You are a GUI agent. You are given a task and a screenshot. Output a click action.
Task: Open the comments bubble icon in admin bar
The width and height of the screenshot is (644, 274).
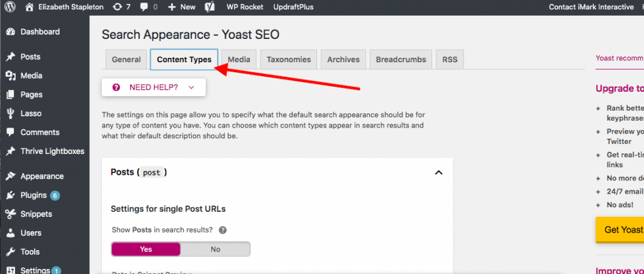coord(144,7)
